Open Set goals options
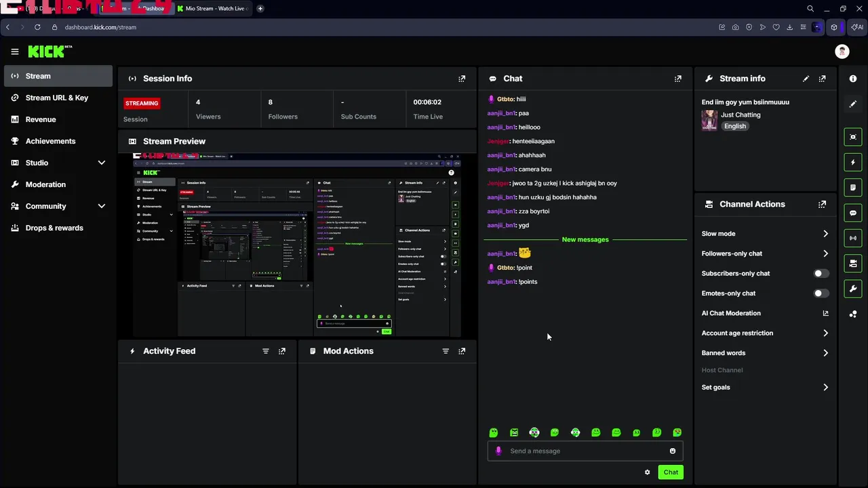This screenshot has width=868, height=488. click(765, 388)
